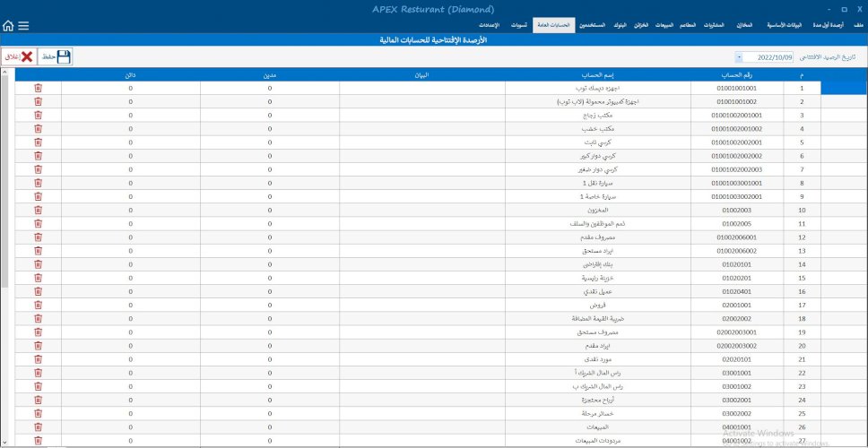Screen dimensions: 868x448
Task: Delete row 1 using trash icon
Action: point(38,88)
